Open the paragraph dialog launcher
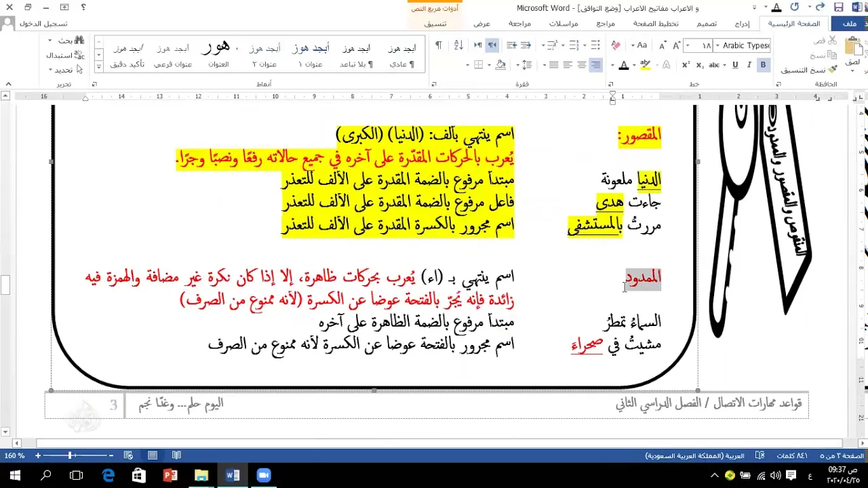This screenshot has width=868, height=488. pyautogui.click(x=433, y=85)
